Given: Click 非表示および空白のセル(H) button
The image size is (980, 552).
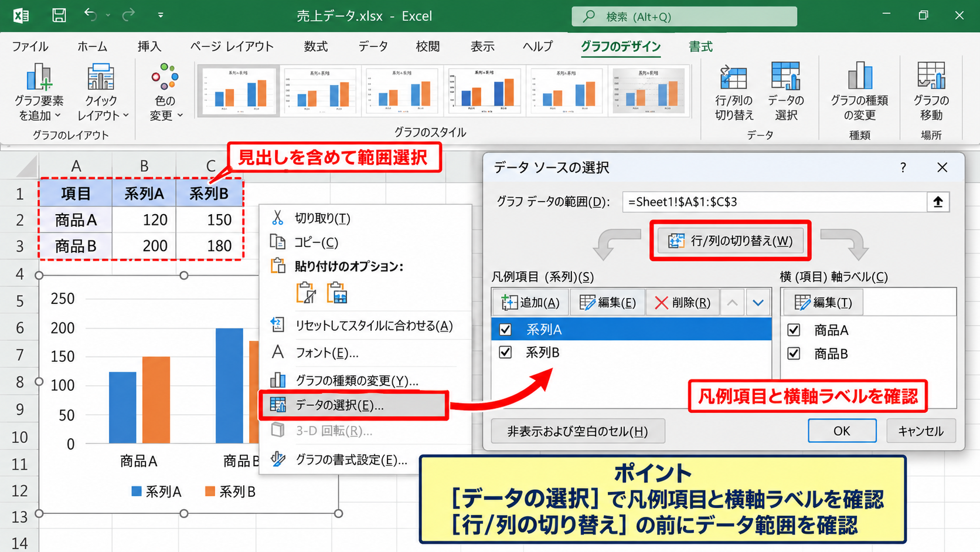Looking at the screenshot, I should 577,431.
